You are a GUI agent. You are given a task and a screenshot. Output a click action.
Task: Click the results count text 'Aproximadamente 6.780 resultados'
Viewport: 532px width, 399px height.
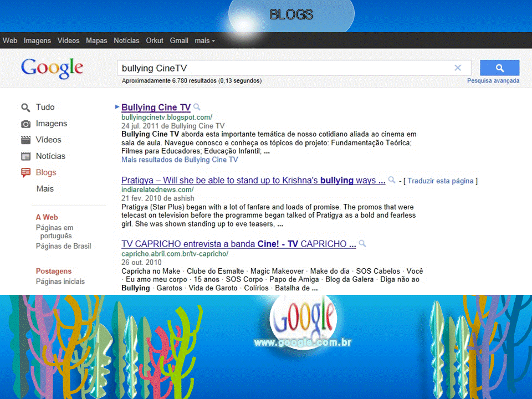(192, 81)
